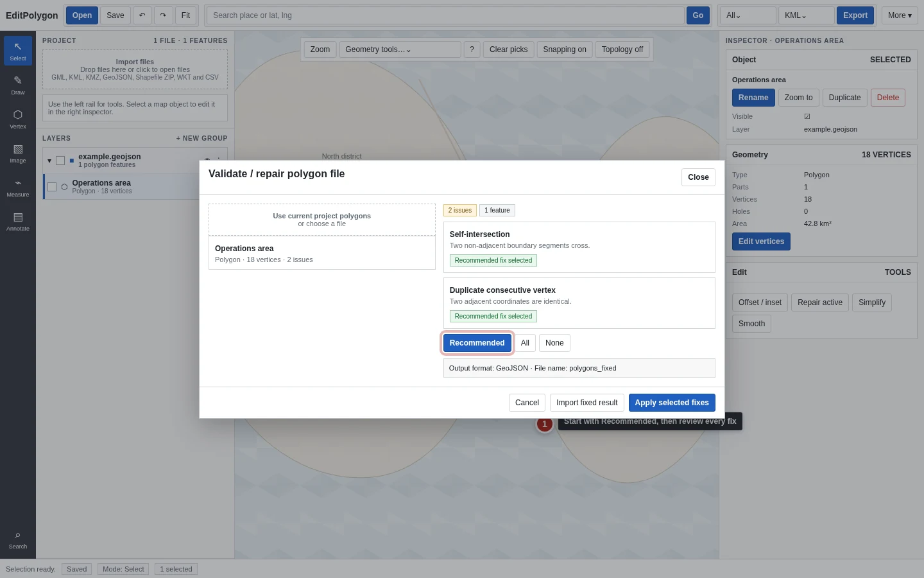Close the Validate / repair dialog
This screenshot has width=924, height=578.
pyautogui.click(x=698, y=177)
